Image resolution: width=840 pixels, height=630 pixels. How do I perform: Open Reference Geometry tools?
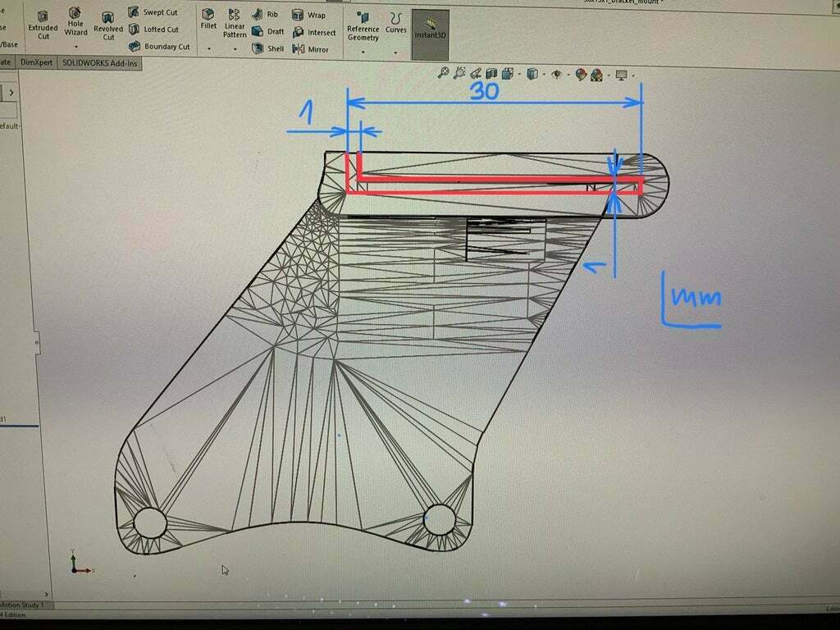[363, 26]
